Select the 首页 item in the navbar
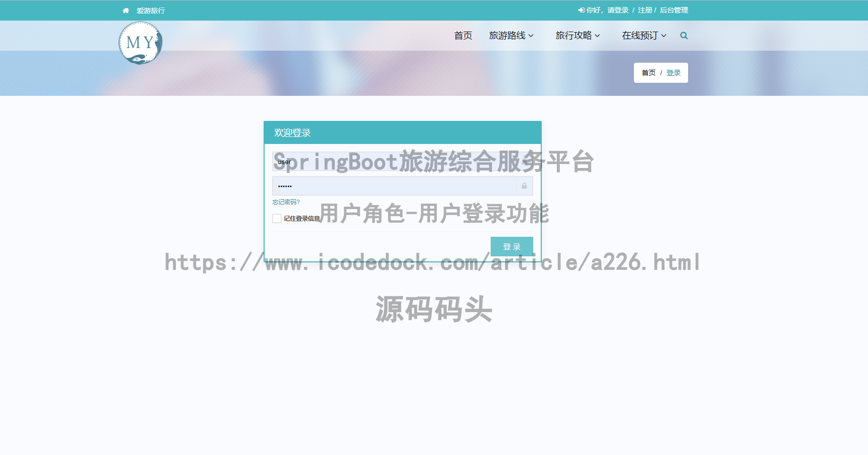 click(463, 35)
